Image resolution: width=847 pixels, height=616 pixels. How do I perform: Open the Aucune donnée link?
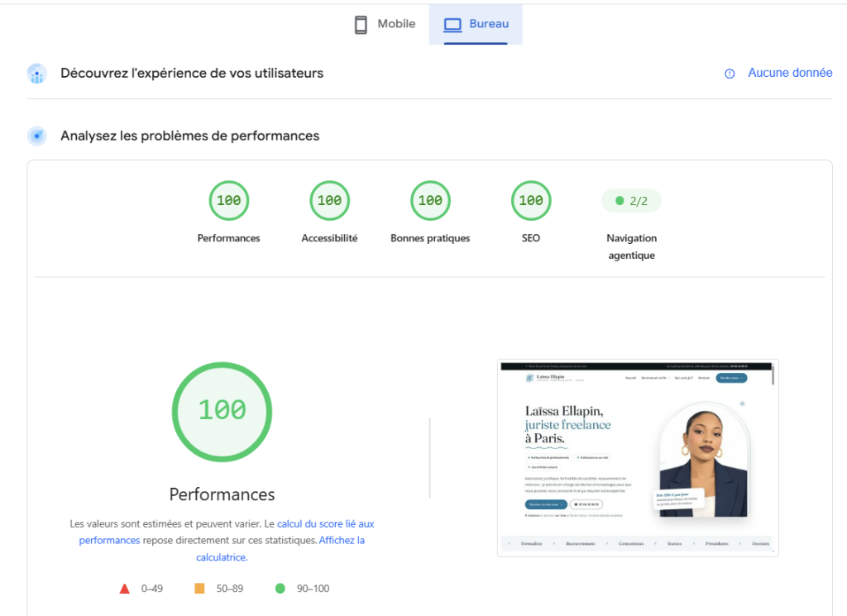click(790, 73)
